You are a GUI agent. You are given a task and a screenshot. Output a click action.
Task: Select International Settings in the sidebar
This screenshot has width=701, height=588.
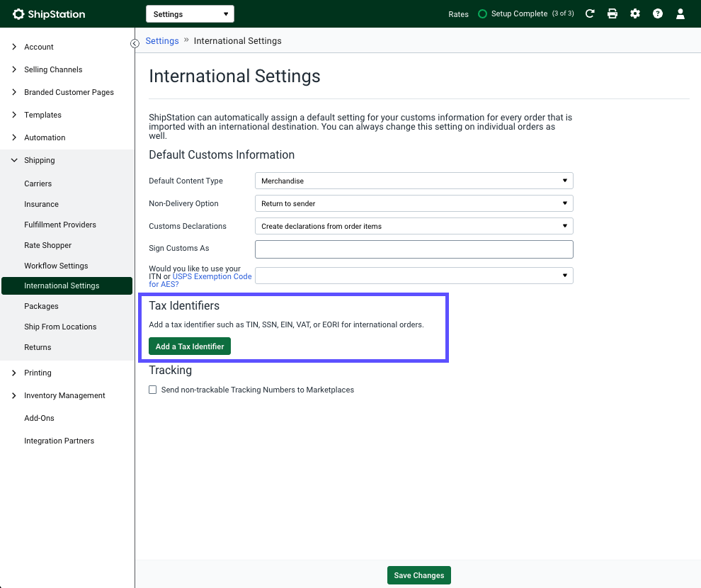point(67,285)
